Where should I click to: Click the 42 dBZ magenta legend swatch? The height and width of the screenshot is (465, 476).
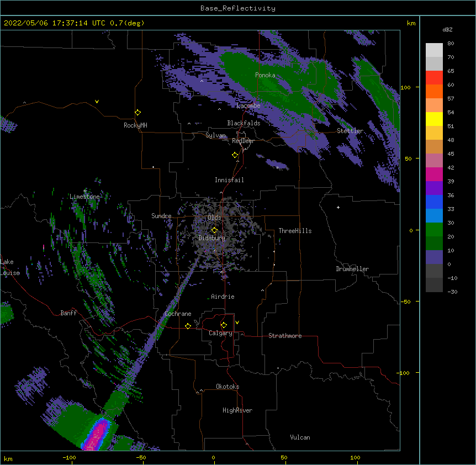(434, 174)
